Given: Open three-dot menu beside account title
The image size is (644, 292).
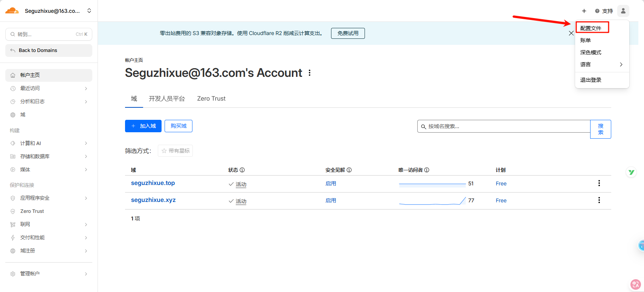Looking at the screenshot, I should [310, 73].
